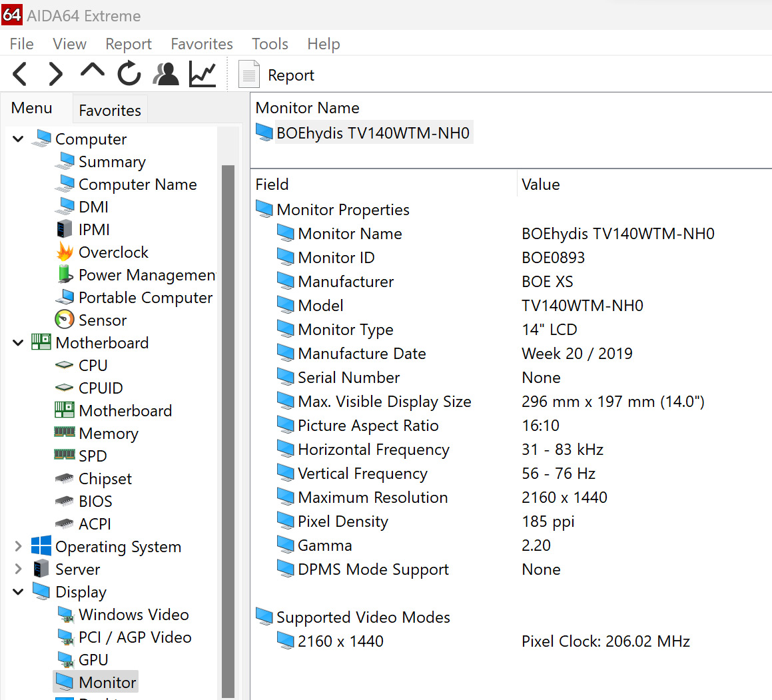Screen dimensions: 772x700
Task: Open the Help menu
Action: (324, 44)
